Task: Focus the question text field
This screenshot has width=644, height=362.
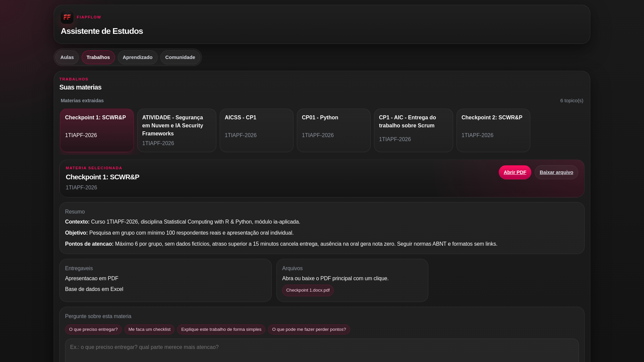Action: pyautogui.click(x=322, y=350)
